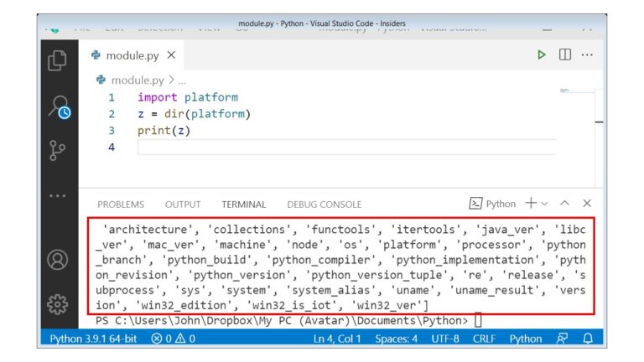This screenshot has height=362, width=644.
Task: Open the launch profile dropdown chevron
Action: 544,204
